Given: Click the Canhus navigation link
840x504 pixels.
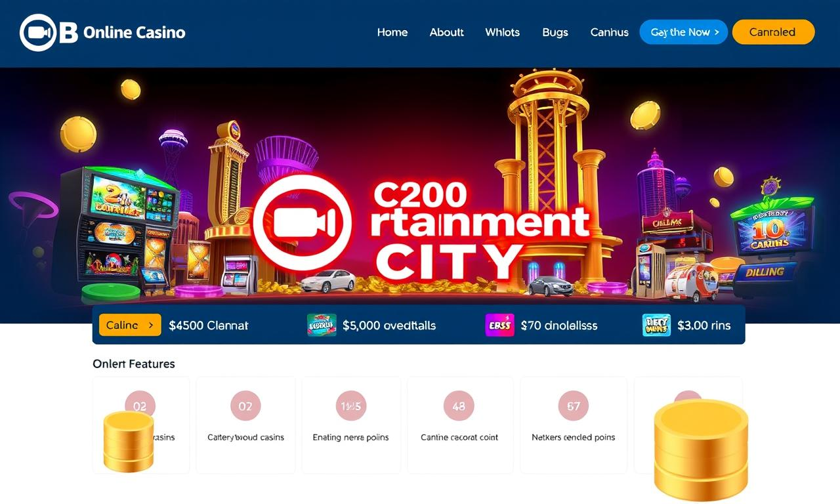Looking at the screenshot, I should click(610, 32).
